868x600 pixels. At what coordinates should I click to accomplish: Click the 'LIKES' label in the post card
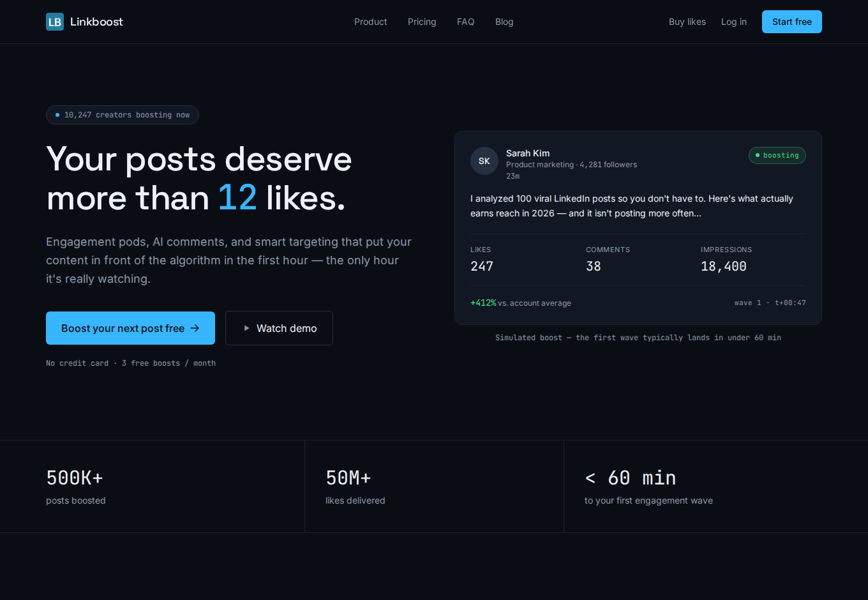(481, 250)
